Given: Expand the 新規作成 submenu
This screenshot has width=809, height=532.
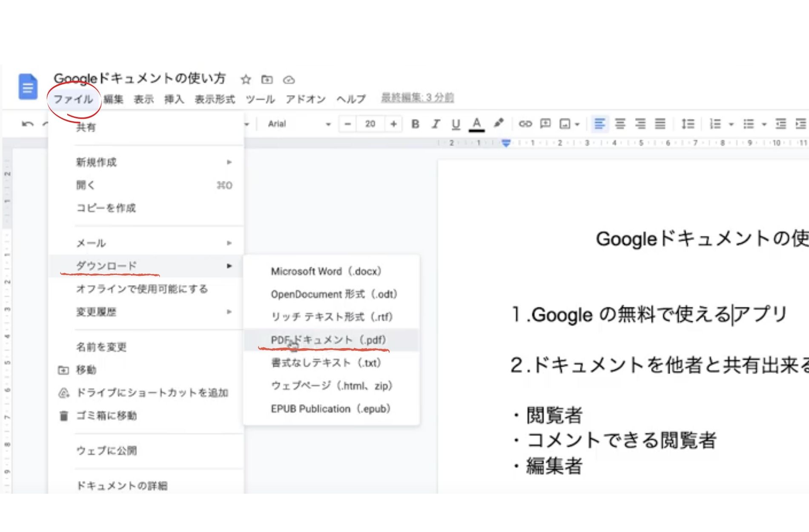Looking at the screenshot, I should (x=146, y=162).
